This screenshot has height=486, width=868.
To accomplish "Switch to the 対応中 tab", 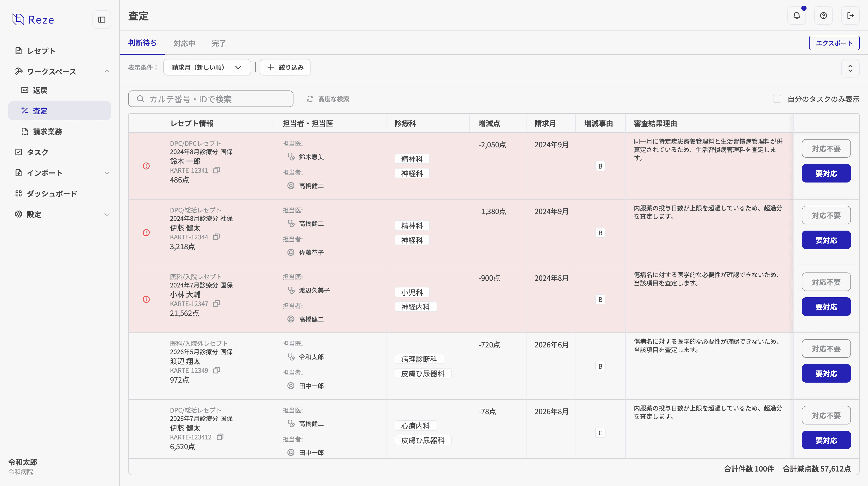I will coord(184,43).
